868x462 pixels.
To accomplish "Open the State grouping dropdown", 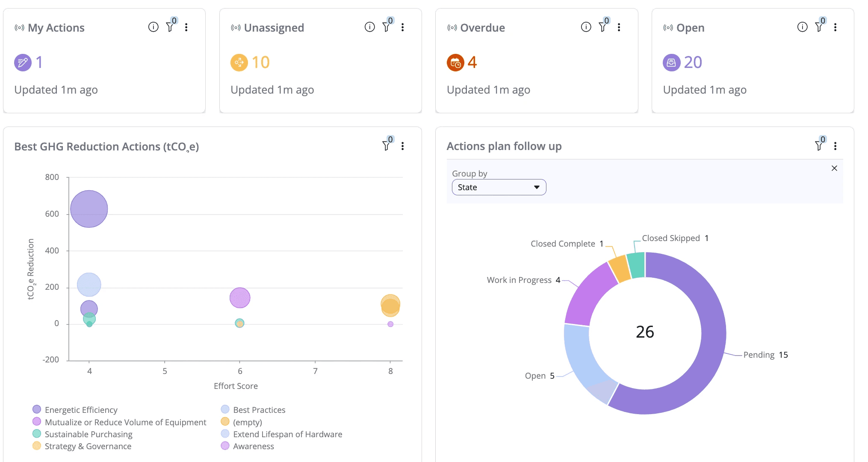I will point(499,187).
